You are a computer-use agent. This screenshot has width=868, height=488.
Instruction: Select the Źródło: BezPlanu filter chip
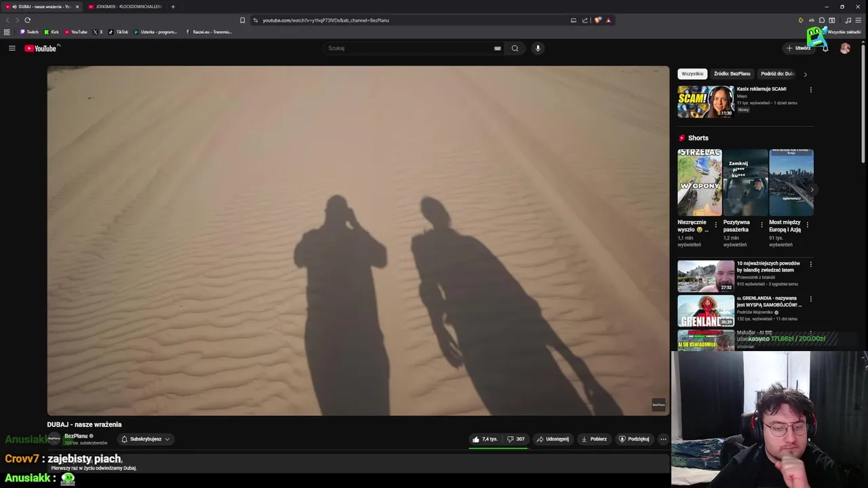tap(732, 74)
